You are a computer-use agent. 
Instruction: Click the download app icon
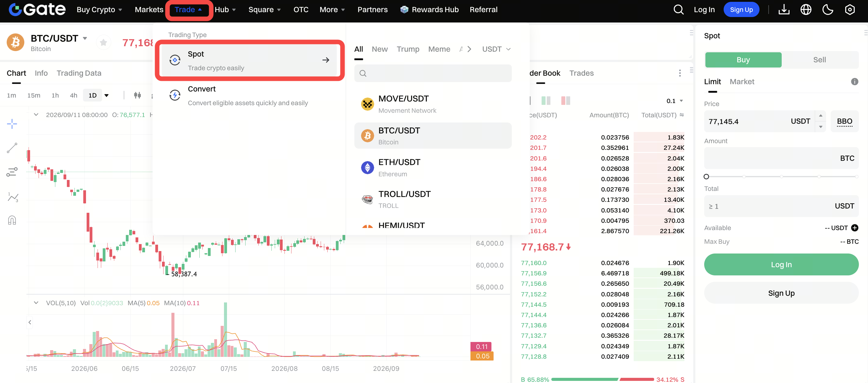[784, 10]
